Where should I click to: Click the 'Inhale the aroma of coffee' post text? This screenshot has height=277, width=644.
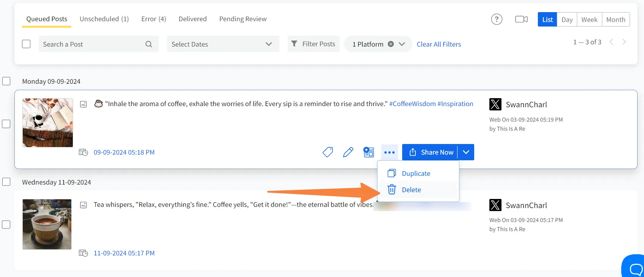[x=246, y=104]
